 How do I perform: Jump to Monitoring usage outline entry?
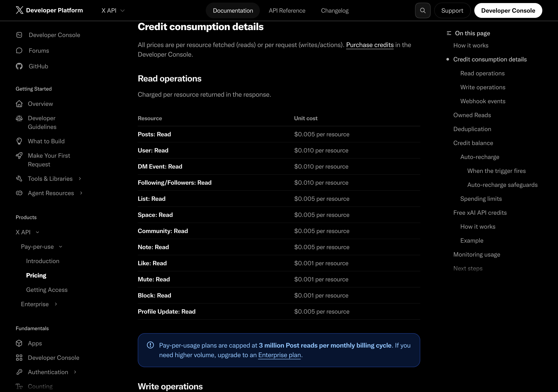(x=476, y=255)
